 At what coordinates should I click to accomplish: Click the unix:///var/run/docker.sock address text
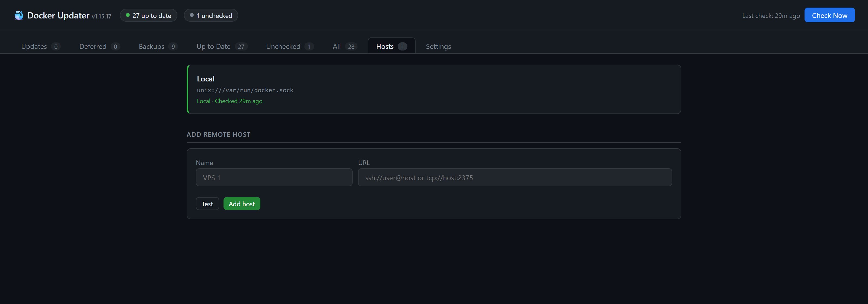[x=245, y=90]
